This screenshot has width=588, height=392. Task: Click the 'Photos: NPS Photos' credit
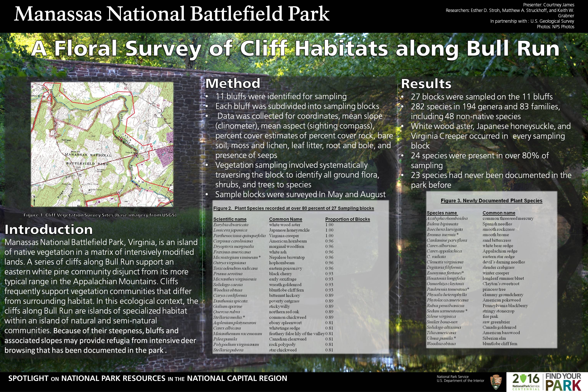[x=556, y=27]
